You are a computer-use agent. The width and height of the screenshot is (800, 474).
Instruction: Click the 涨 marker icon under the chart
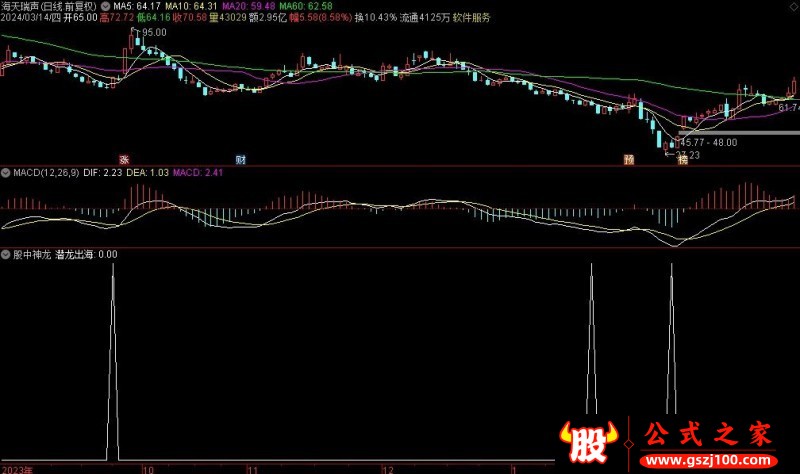coord(125,159)
